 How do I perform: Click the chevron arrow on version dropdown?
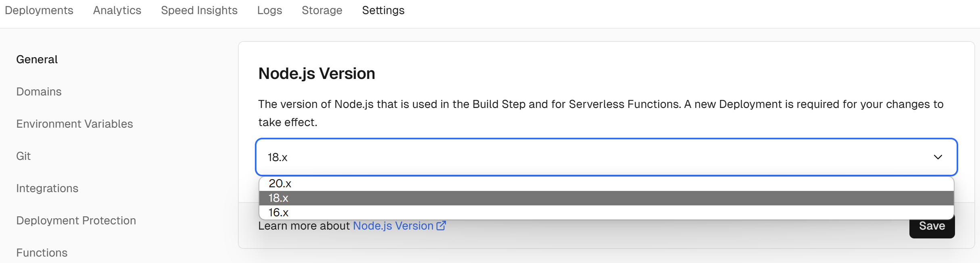click(938, 157)
